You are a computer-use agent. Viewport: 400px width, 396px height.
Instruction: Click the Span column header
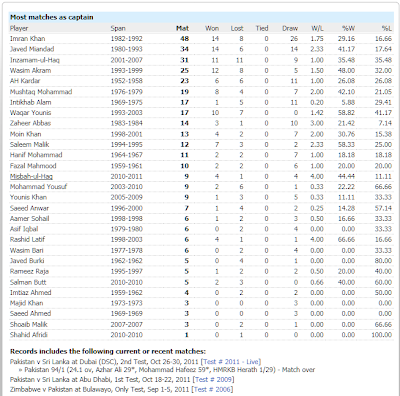pyautogui.click(x=118, y=28)
